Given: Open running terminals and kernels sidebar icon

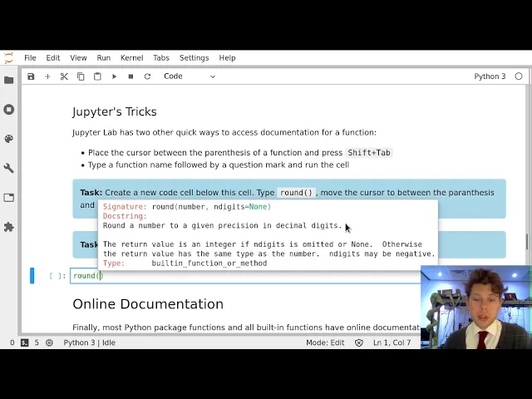Looking at the screenshot, I should point(9,109).
